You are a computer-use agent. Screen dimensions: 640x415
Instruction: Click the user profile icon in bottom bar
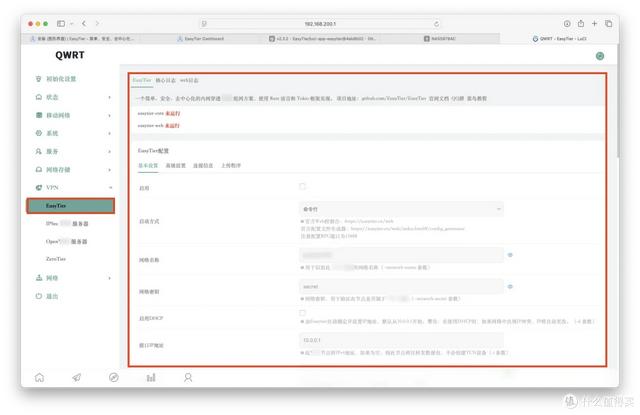[x=188, y=377]
